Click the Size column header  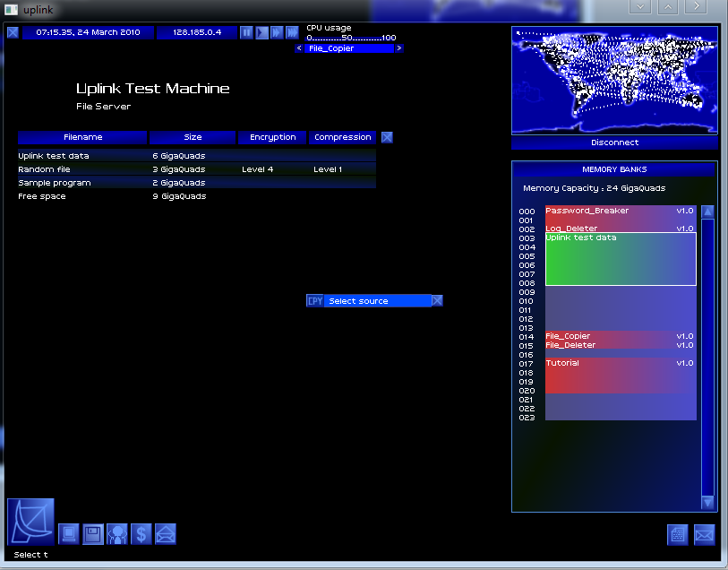[x=193, y=137]
